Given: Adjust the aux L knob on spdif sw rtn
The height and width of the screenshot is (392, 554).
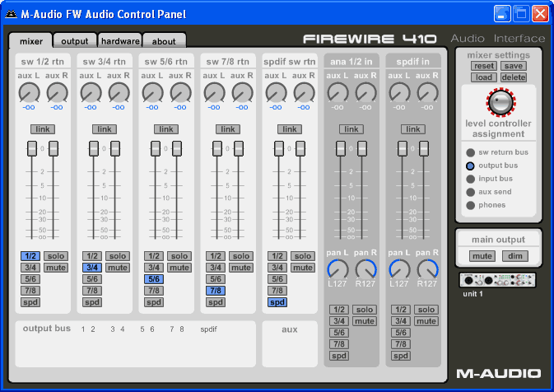Looking at the screenshot, I should 276,92.
